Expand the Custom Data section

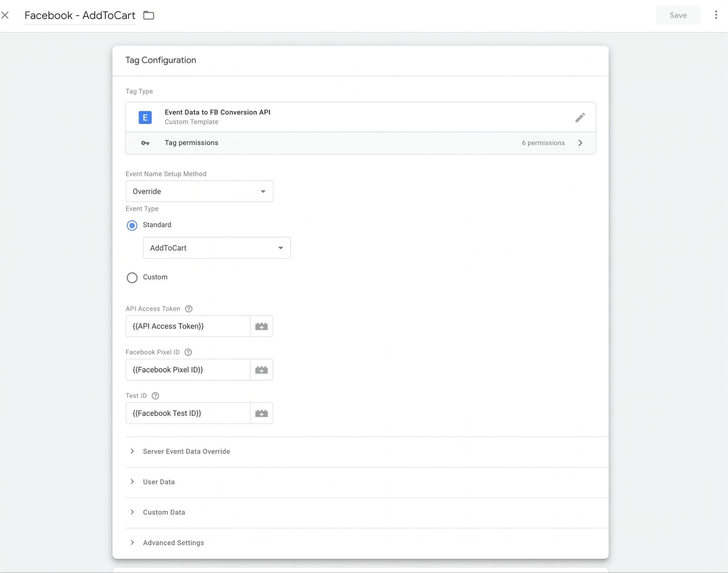tap(367, 512)
